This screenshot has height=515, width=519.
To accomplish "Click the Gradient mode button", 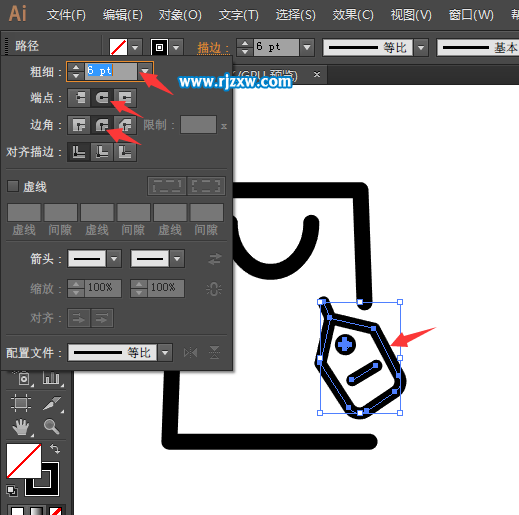I will [36, 511].
